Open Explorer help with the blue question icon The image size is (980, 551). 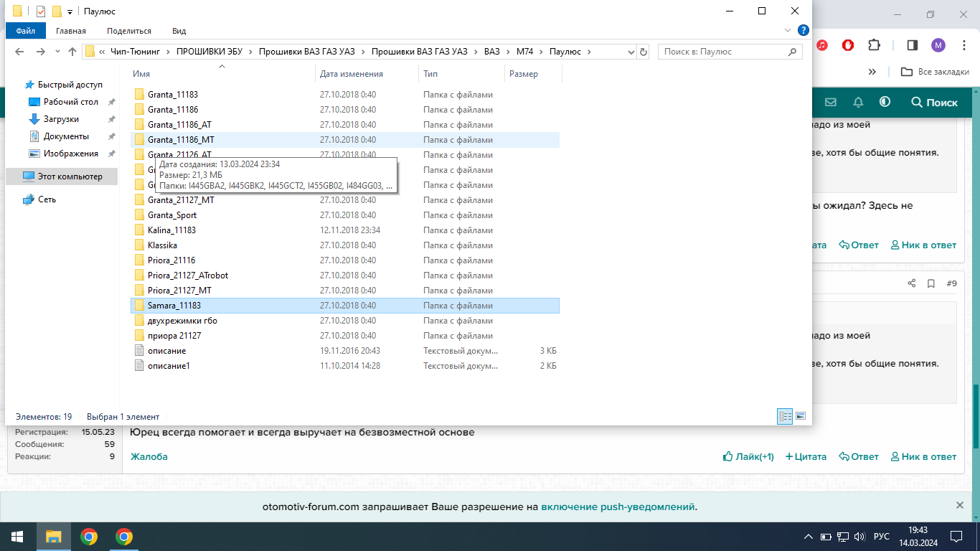[x=804, y=31]
